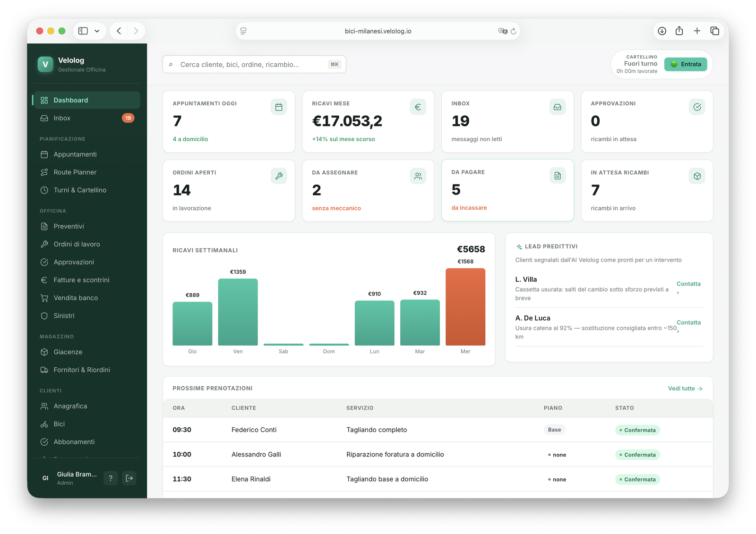
Task: Click the orange Mer revenue bar
Action: [x=465, y=307]
